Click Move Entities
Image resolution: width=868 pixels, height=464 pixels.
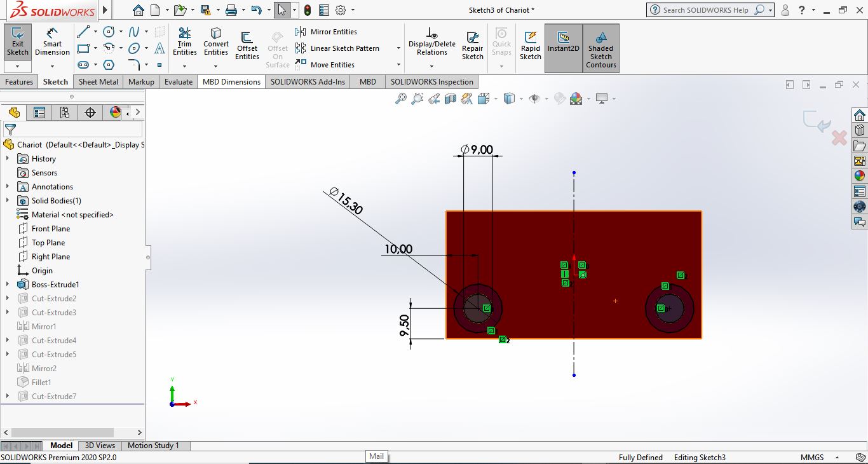pyautogui.click(x=325, y=65)
